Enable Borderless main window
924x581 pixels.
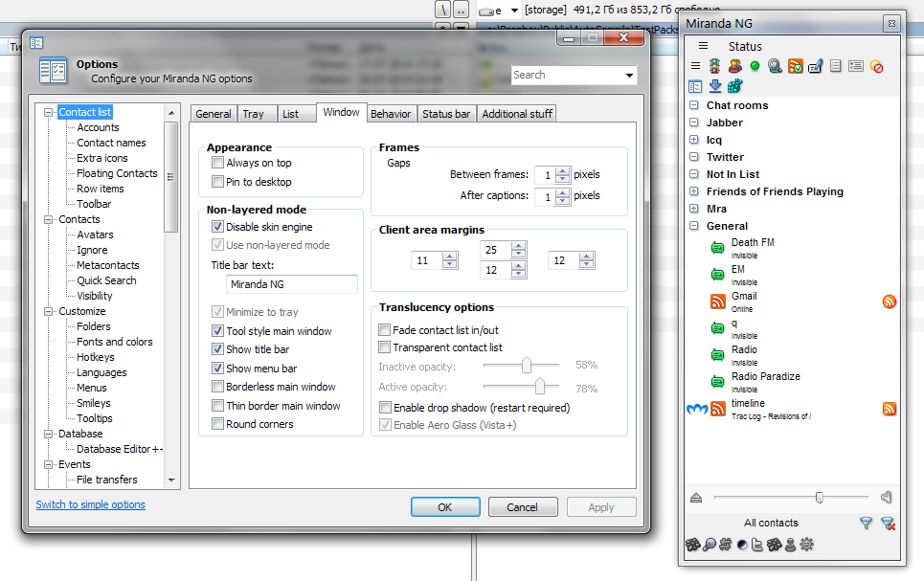click(218, 387)
